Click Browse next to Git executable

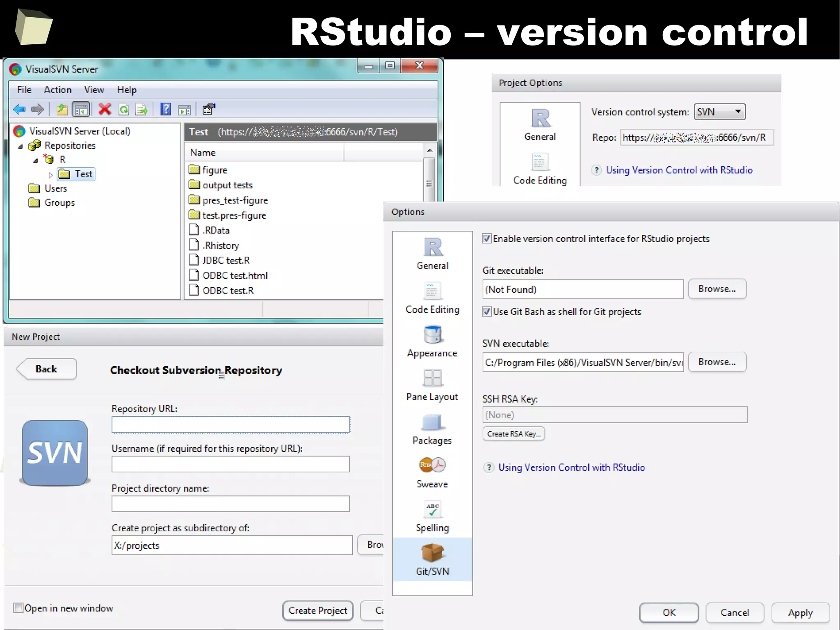pyautogui.click(x=717, y=289)
